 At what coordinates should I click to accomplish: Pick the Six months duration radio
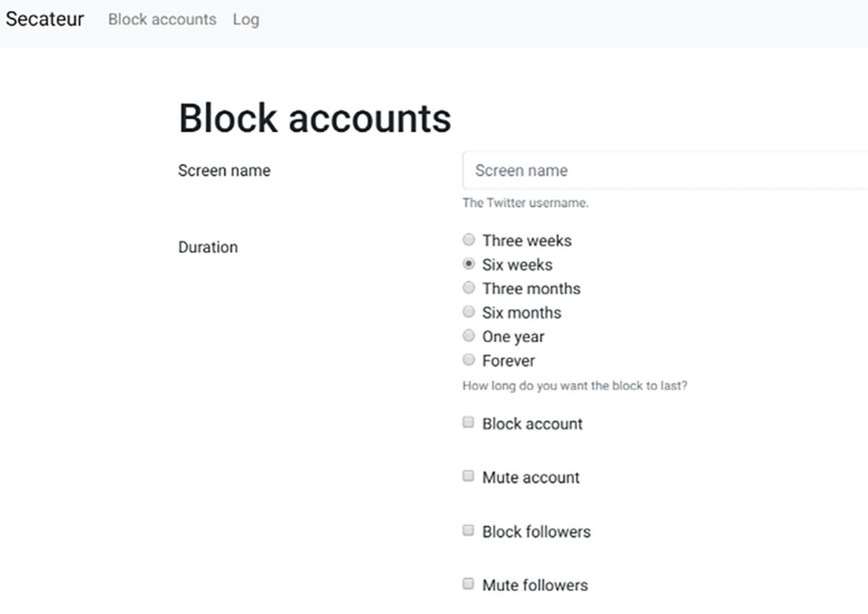point(469,312)
